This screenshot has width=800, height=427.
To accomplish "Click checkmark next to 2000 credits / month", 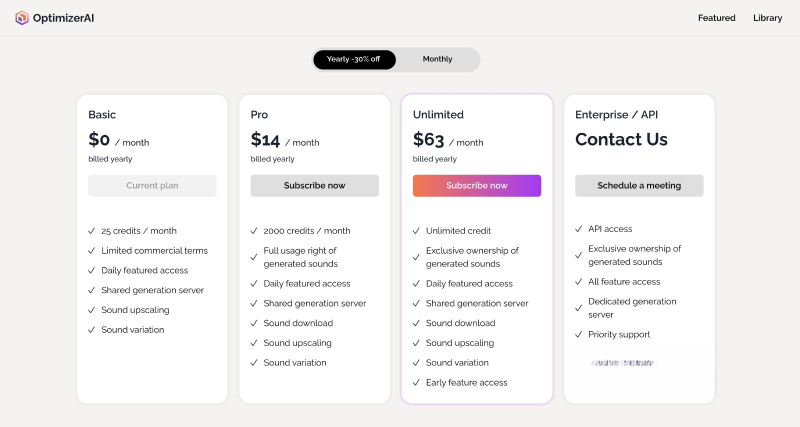I will click(254, 231).
